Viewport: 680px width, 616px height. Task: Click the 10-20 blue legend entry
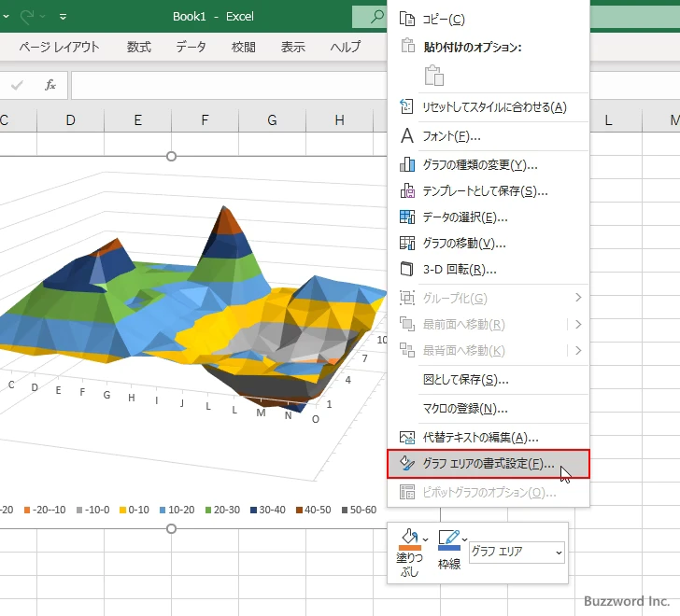[177, 510]
